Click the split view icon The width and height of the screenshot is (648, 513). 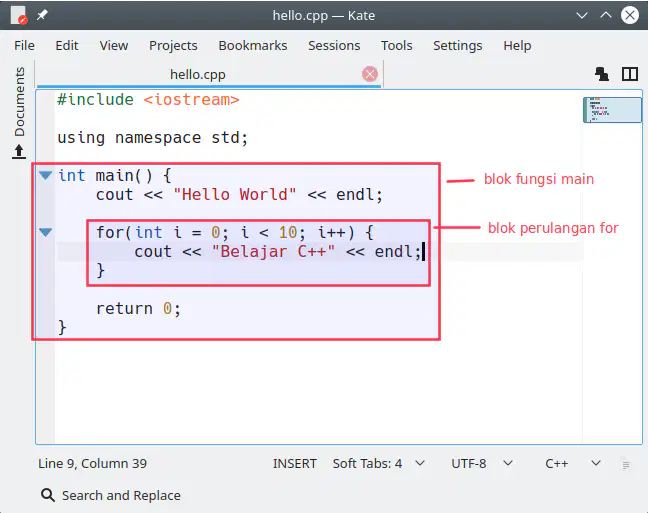click(x=630, y=74)
